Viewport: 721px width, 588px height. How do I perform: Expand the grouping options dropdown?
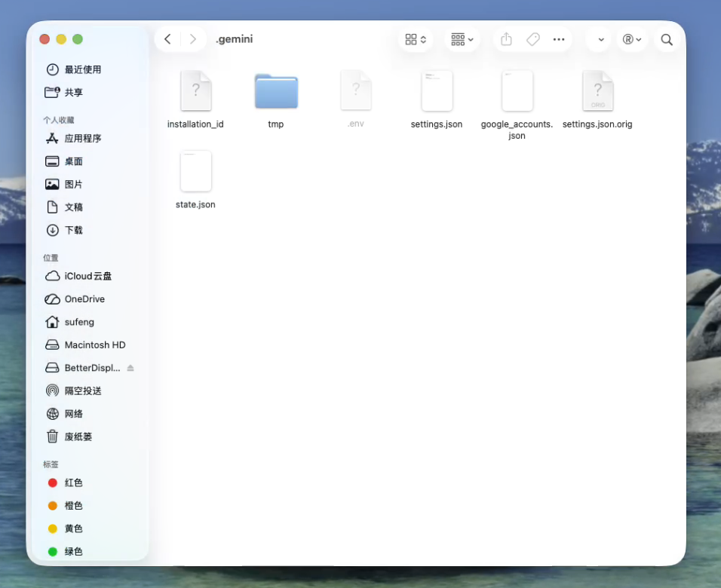coord(462,39)
